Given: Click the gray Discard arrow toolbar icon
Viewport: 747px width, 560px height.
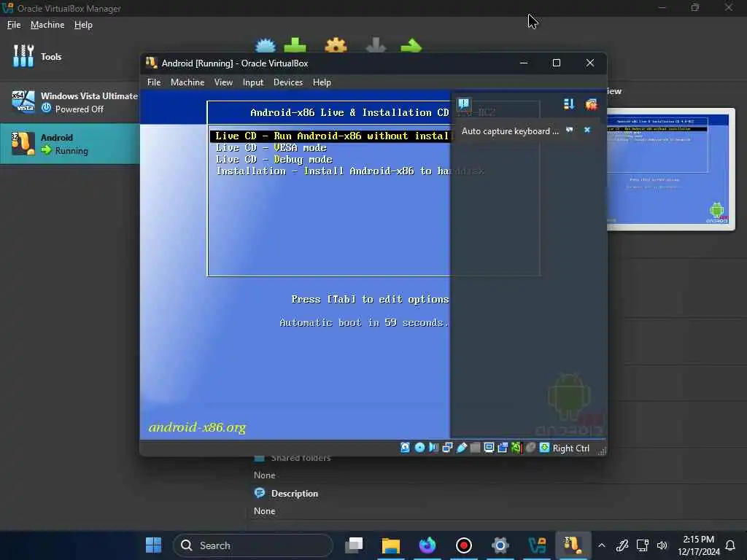Looking at the screenshot, I should (x=376, y=46).
